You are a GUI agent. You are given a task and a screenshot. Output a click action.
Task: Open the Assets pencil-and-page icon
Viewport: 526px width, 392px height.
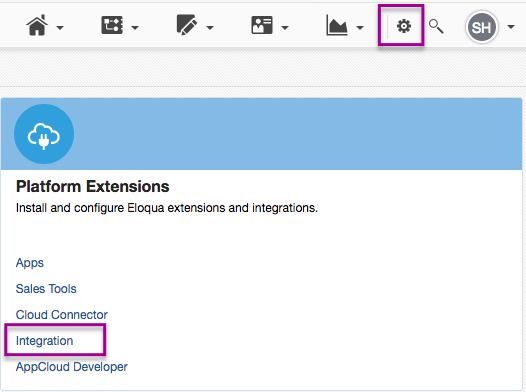click(187, 25)
